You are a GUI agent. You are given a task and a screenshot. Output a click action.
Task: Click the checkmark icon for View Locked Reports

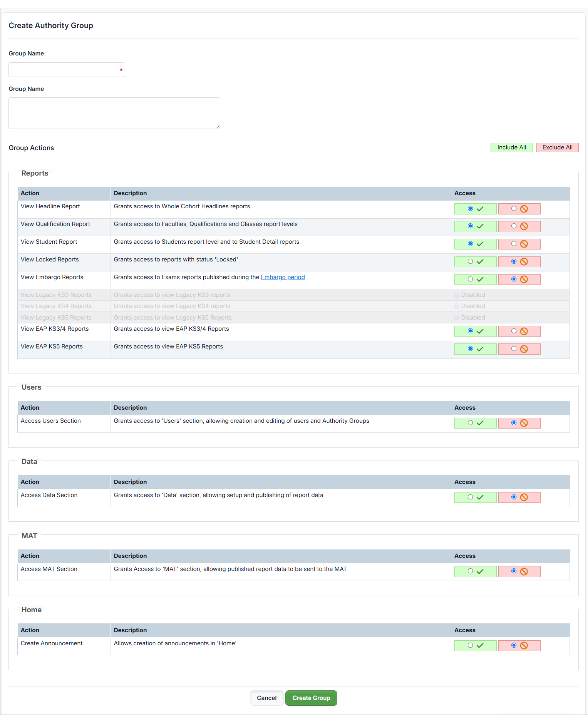click(480, 262)
